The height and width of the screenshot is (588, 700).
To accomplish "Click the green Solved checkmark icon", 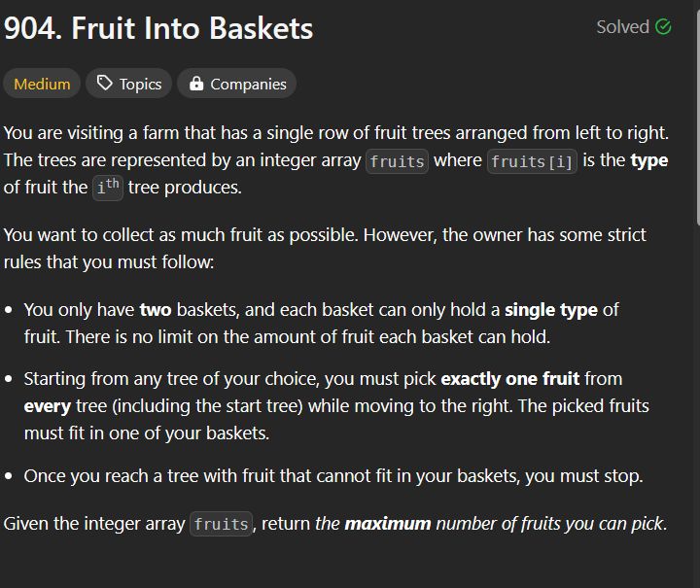I will coord(663,27).
